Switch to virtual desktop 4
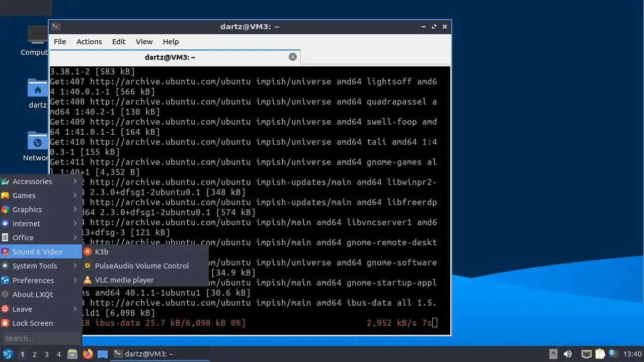Screen dimensions: 644x362 pyautogui.click(x=58, y=354)
